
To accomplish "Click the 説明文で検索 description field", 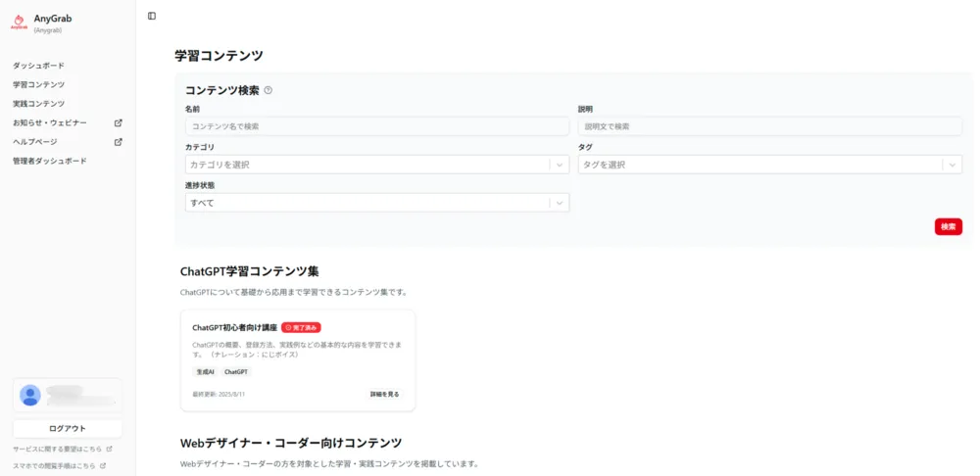I will pyautogui.click(x=770, y=126).
